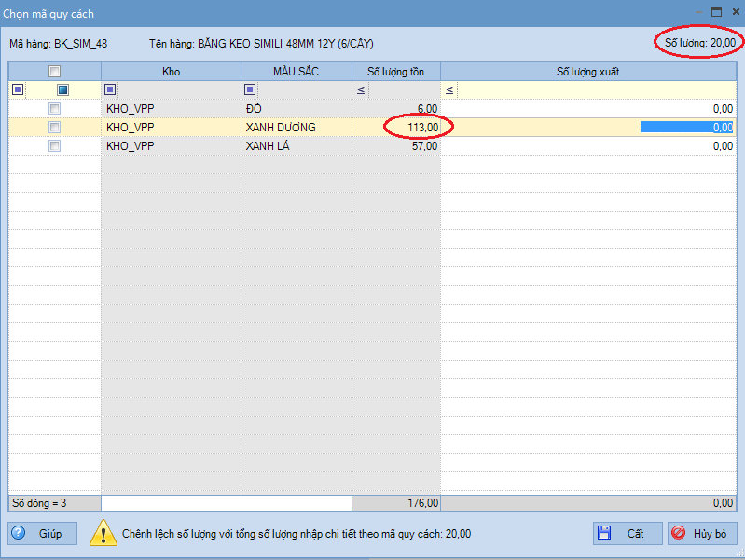Screen dimensions: 745x560
Task: Maximize the Chọn mã quy cách window
Action: point(717,13)
